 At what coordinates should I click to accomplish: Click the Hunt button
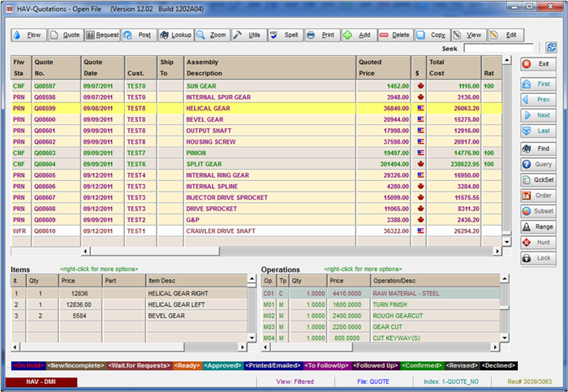(x=538, y=243)
